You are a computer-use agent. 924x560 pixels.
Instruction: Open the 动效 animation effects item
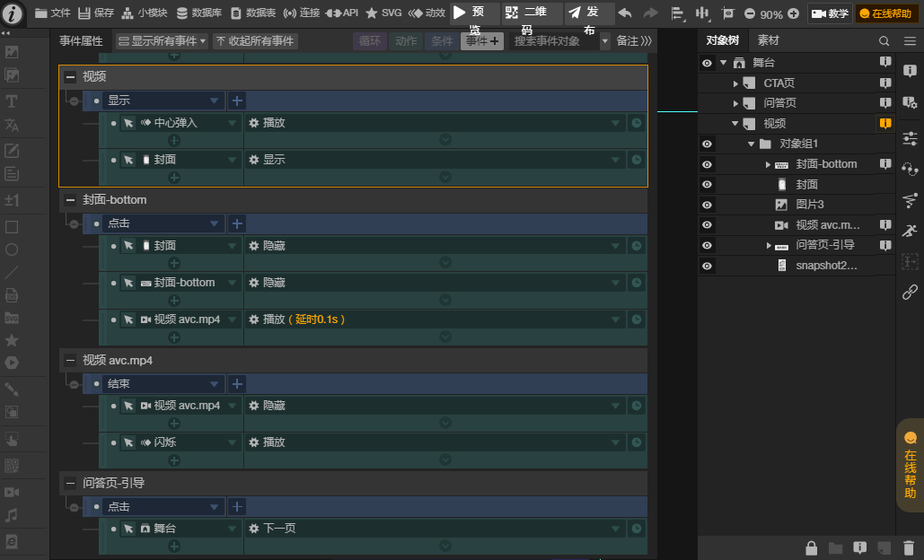tap(427, 13)
